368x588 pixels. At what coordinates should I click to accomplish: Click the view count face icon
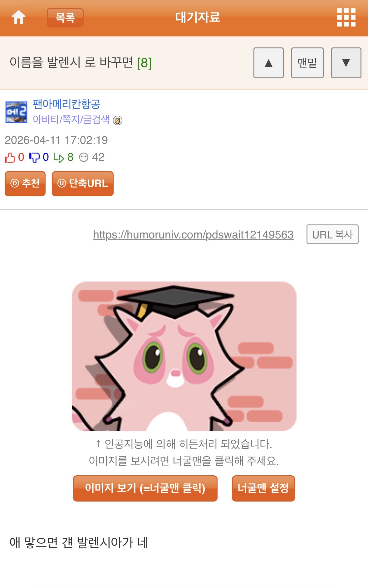(x=84, y=157)
